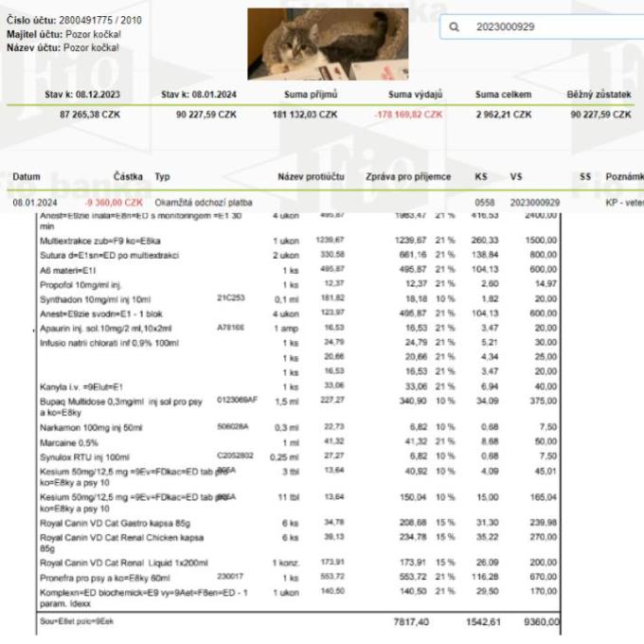Click 'Pronefra pro psy a ko=E8ky 60ml'
Image resolution: width=644 pixels, height=644 pixels.
(x=105, y=578)
